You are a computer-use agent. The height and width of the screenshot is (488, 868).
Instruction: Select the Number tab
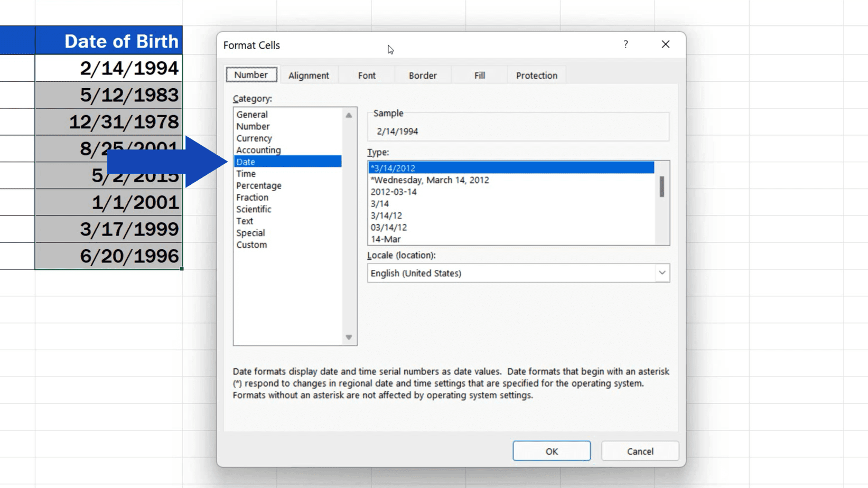point(251,74)
